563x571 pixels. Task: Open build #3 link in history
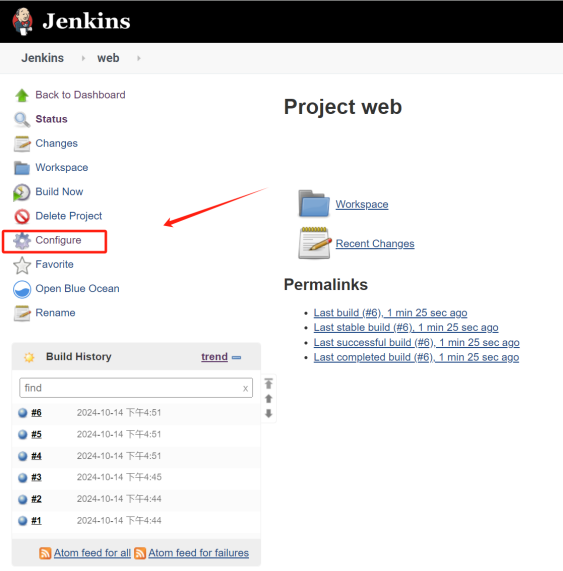tap(36, 477)
